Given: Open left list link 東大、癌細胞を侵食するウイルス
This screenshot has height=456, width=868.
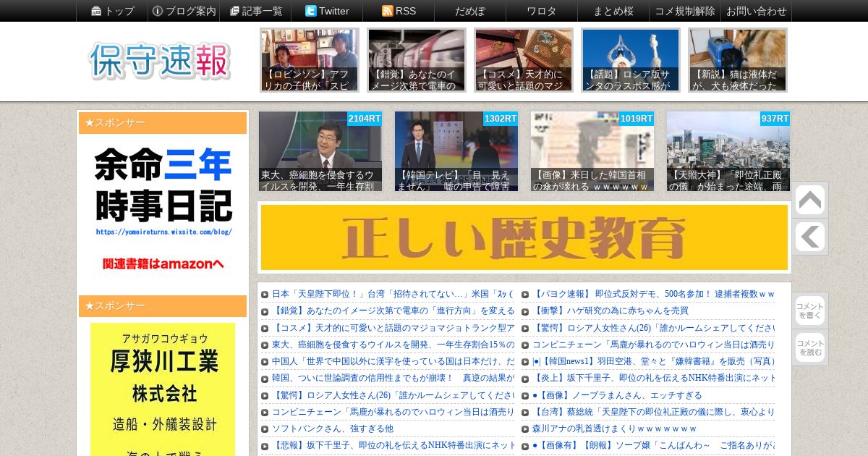Looking at the screenshot, I should point(393,345).
